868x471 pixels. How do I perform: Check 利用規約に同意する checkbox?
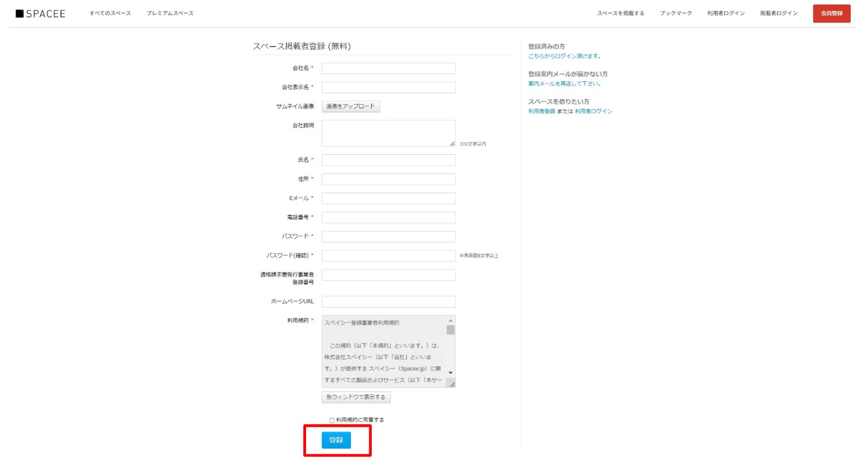332,420
